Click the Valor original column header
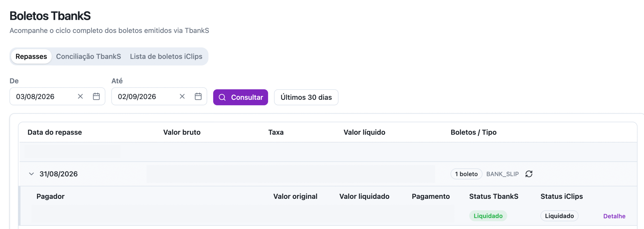The height and width of the screenshot is (229, 644). coord(295,197)
